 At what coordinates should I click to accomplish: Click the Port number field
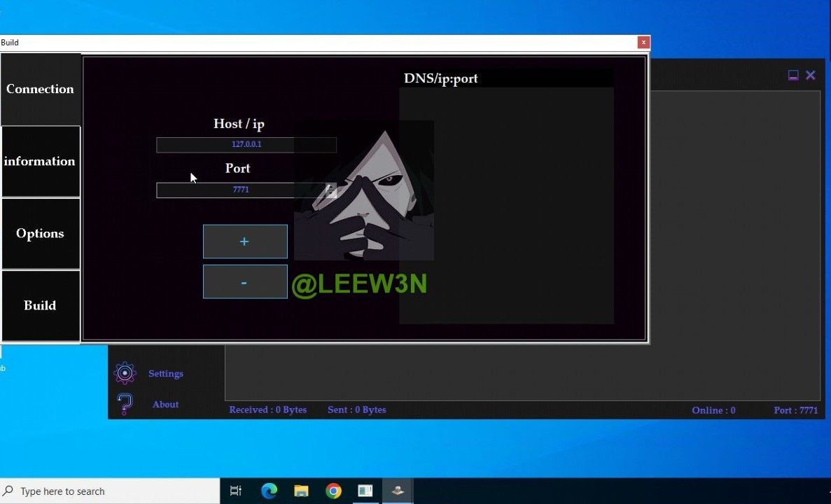tap(238, 190)
